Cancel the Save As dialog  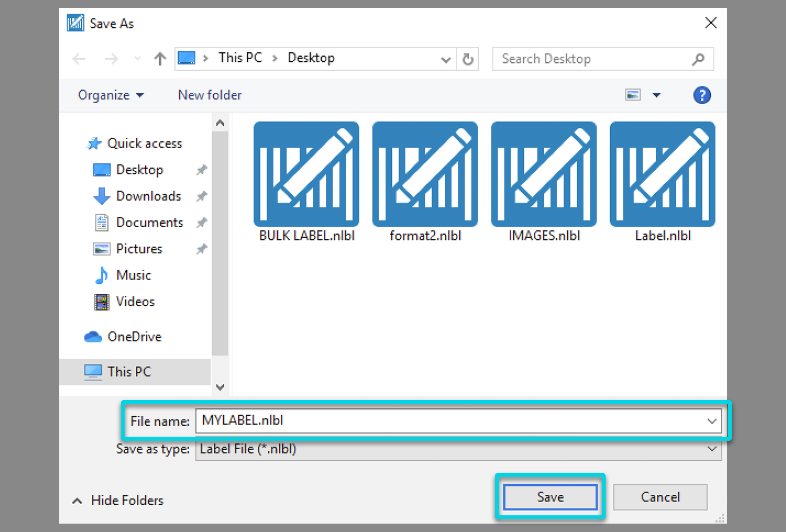(660, 497)
